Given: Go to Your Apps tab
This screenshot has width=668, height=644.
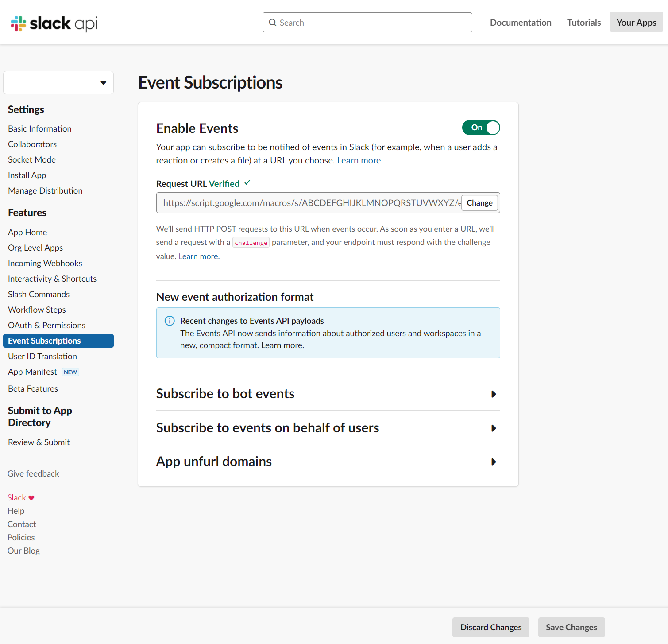Looking at the screenshot, I should (x=636, y=22).
